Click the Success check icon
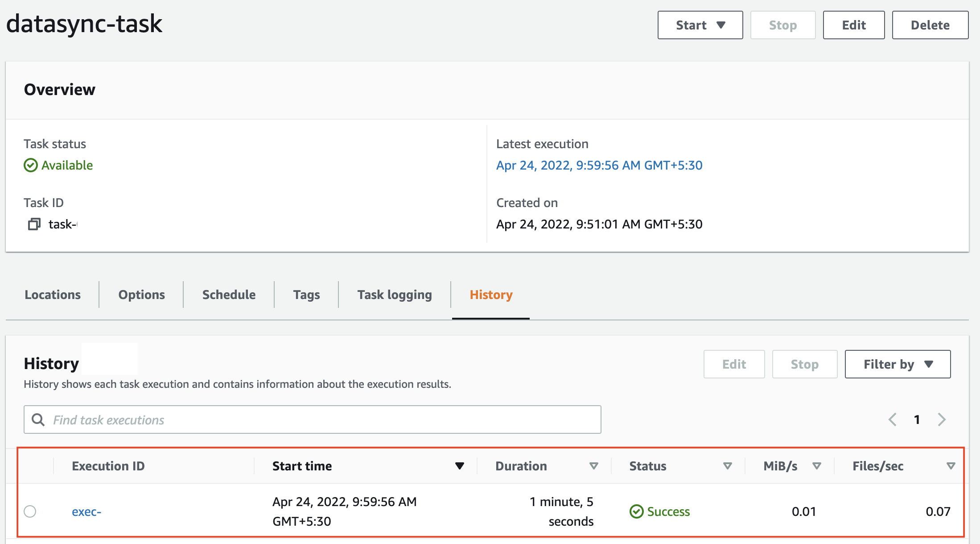The height and width of the screenshot is (544, 980). coord(636,511)
